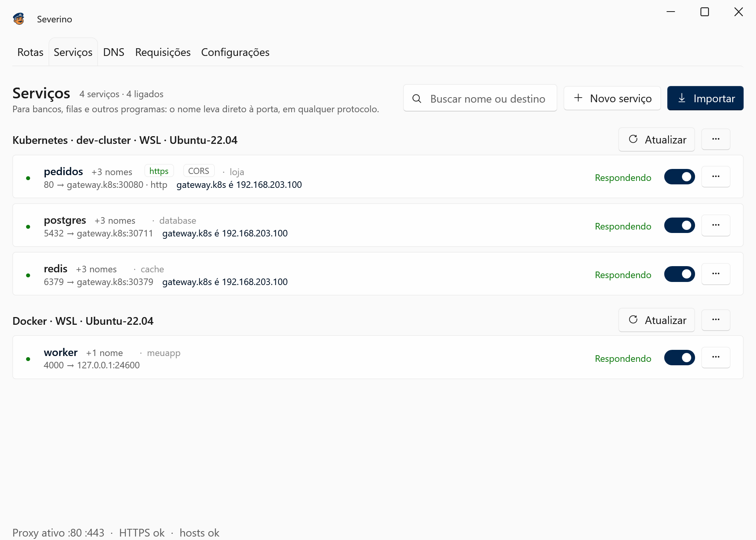Toggle off the pedidos service switch
The image size is (756, 540).
[679, 177]
